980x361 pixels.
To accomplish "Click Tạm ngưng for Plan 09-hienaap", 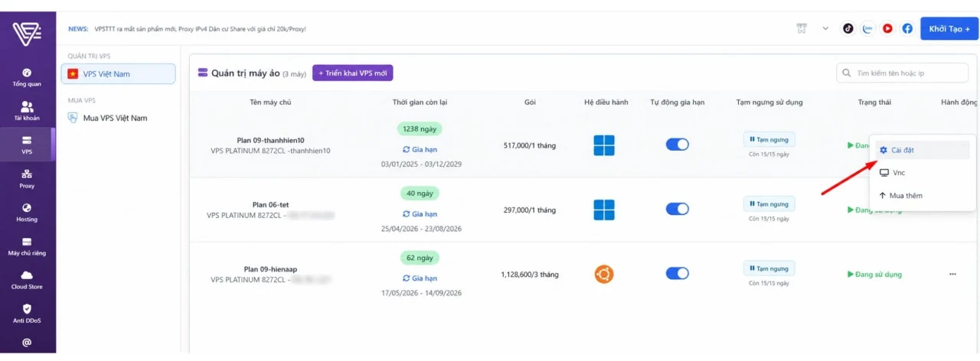I will [x=769, y=268].
